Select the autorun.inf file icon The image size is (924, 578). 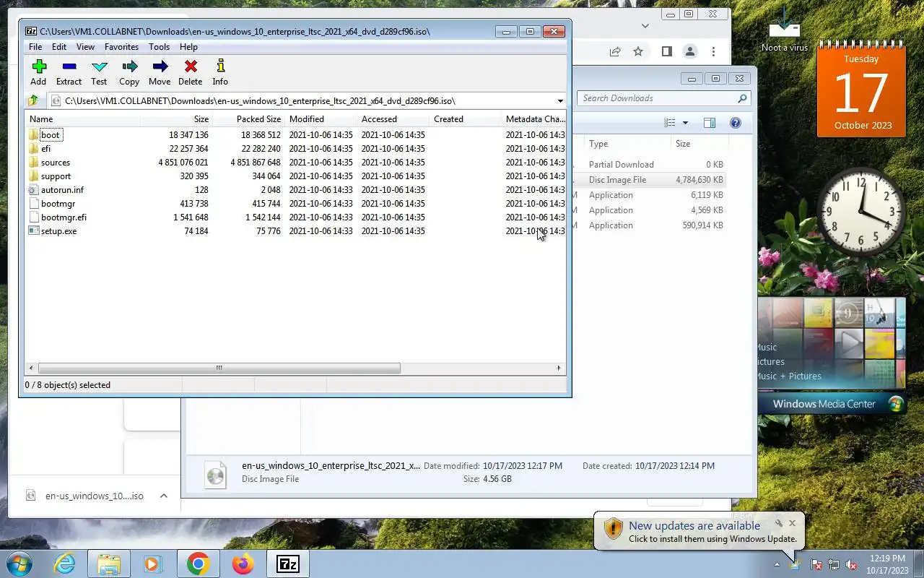tap(33, 190)
